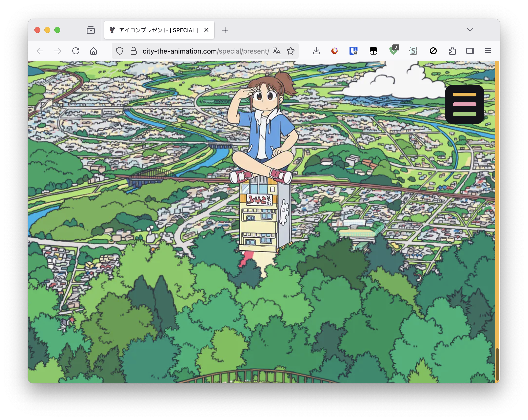Open the black circle-slash blocker extension
This screenshot has height=420, width=528.
[433, 51]
